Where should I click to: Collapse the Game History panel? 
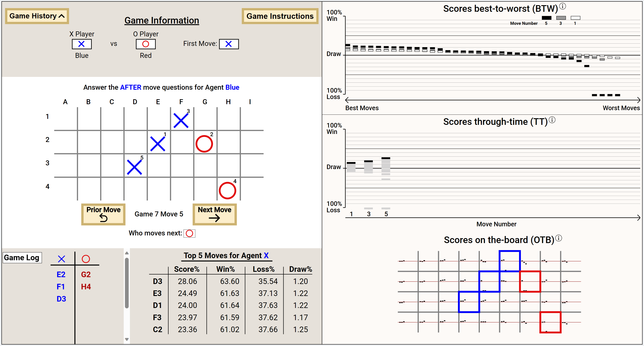37,16
